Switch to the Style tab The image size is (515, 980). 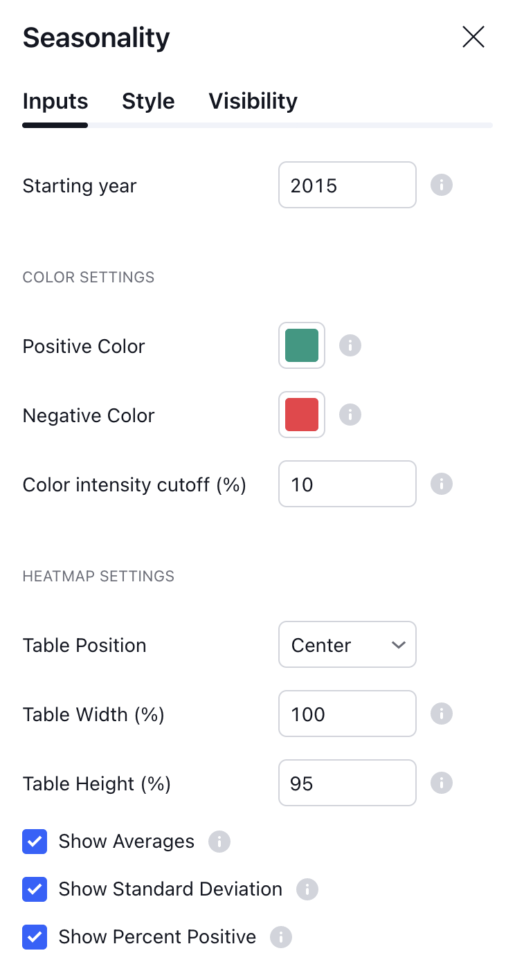(148, 101)
